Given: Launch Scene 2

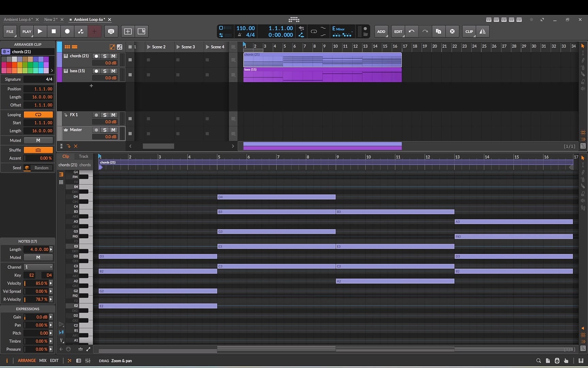Looking at the screenshot, I should pos(149,47).
